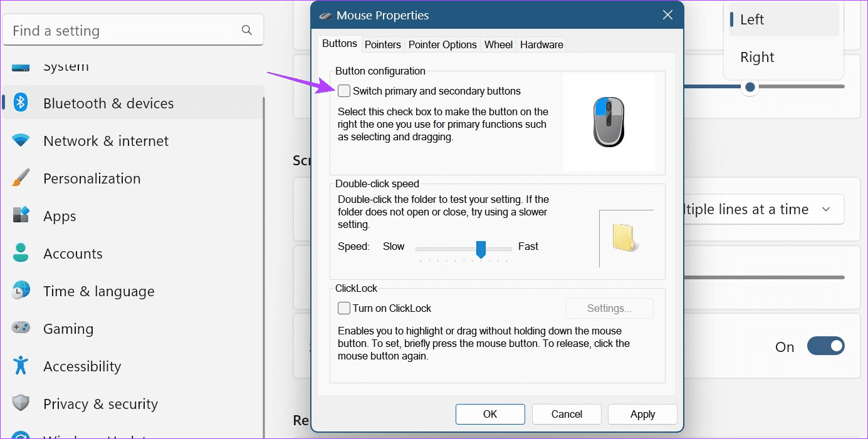Click in the Find a setting search box
The image size is (868, 439).
click(x=133, y=30)
